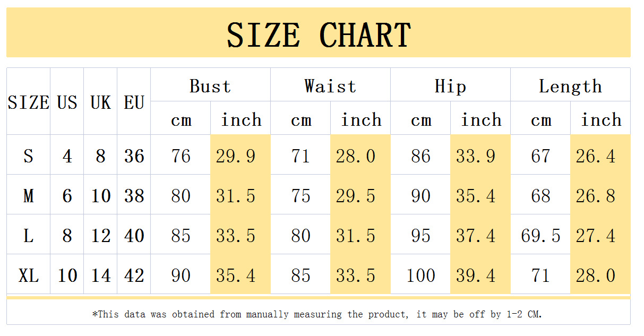
Task: Click the UK size 14 cell
Action: coord(100,275)
